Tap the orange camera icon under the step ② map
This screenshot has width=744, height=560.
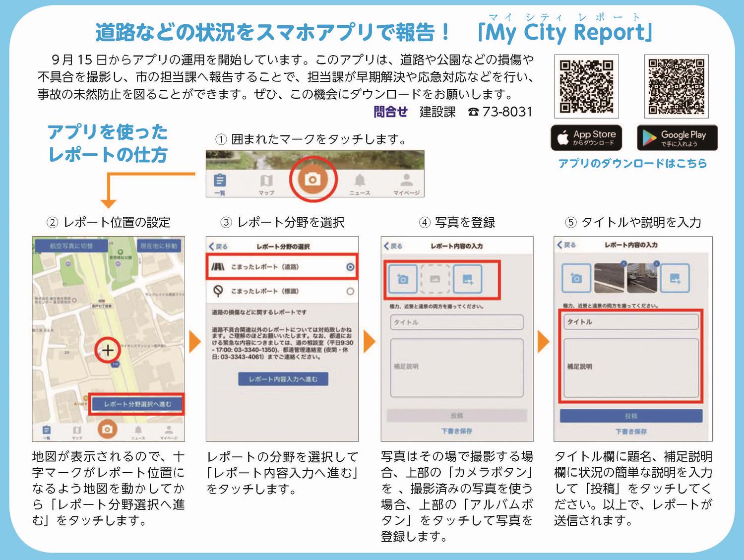click(x=107, y=429)
